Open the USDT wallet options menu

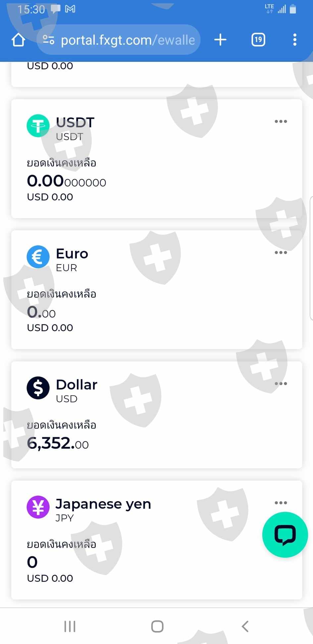click(x=281, y=122)
